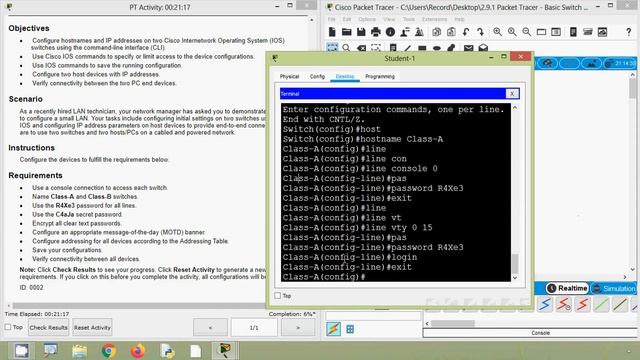Click the Check Results button
The height and width of the screenshot is (360, 640).
pyautogui.click(x=49, y=327)
